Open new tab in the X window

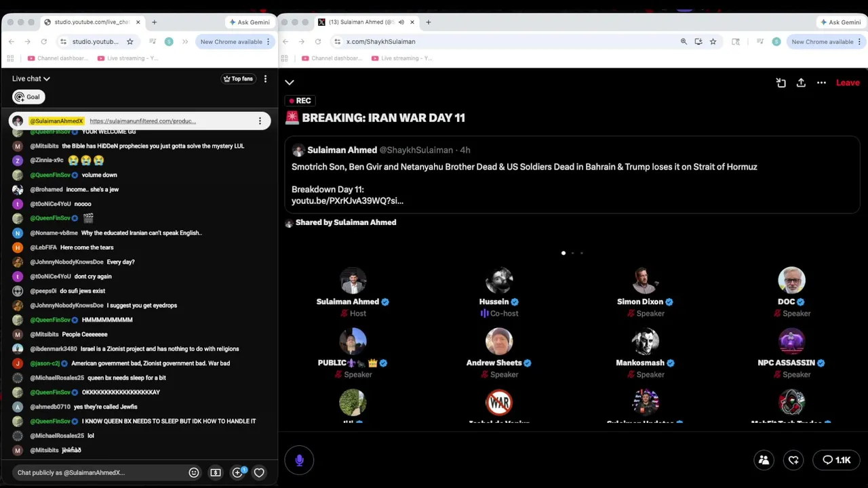click(x=428, y=22)
